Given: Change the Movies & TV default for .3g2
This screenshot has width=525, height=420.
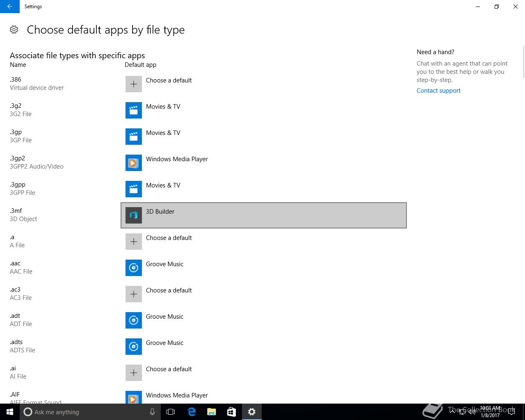Looking at the screenshot, I should (x=264, y=110).
